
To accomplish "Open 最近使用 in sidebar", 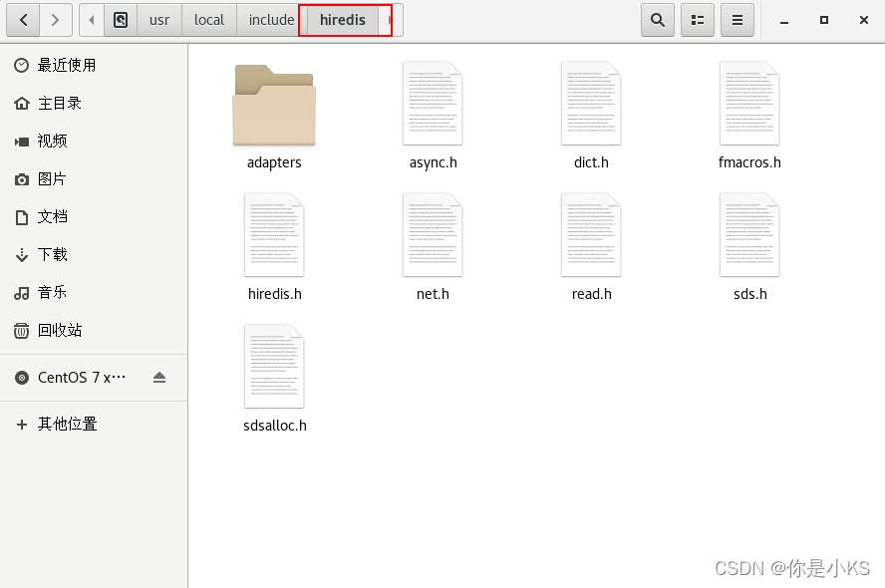I will [94, 66].
